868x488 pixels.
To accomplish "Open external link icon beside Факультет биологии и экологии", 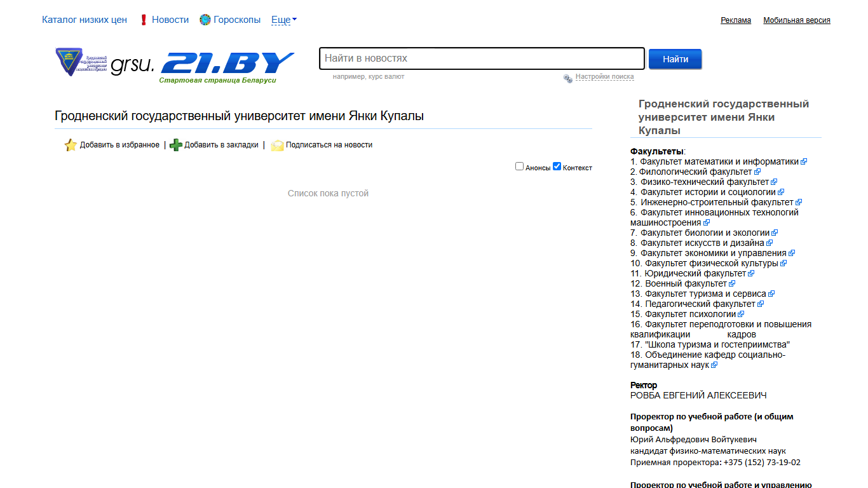I will coord(775,233).
